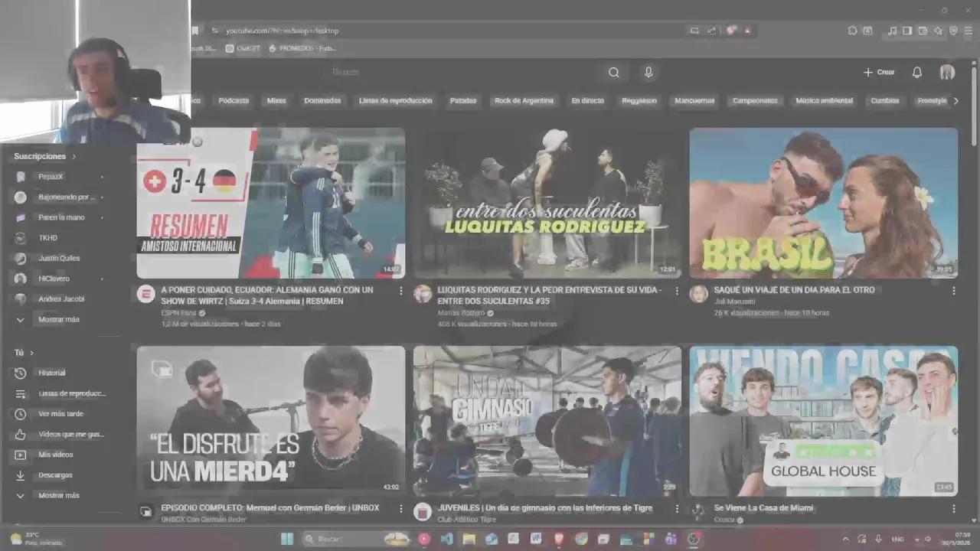980x551 pixels.
Task: Open Word from the taskbar
Action: (x=536, y=539)
